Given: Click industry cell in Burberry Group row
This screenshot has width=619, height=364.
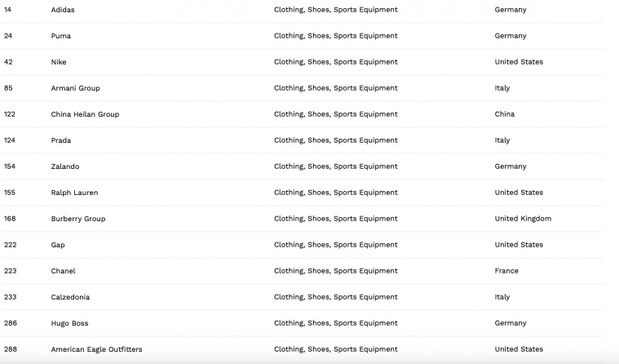Looking at the screenshot, I should [x=336, y=219].
